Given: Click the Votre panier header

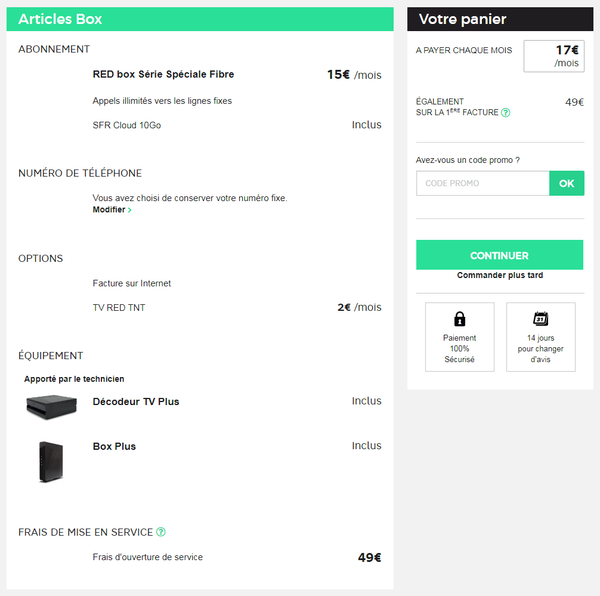Looking at the screenshot, I should click(x=499, y=19).
